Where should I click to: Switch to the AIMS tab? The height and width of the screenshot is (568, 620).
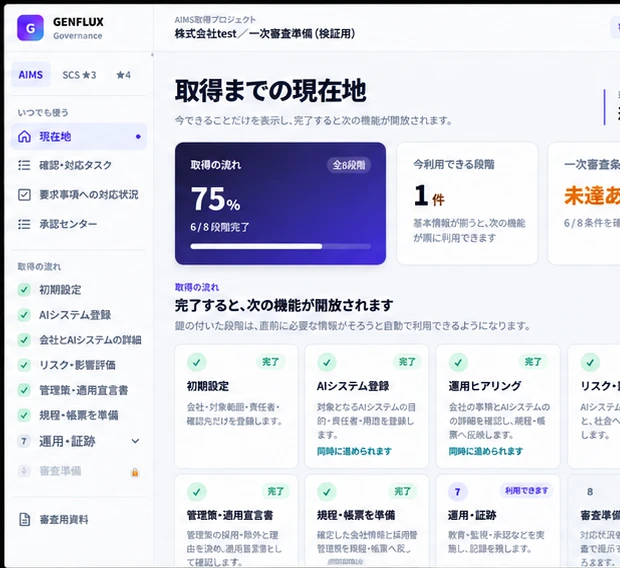[31, 75]
